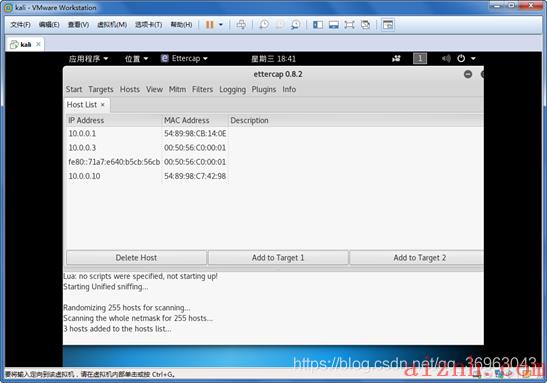Open the 虚拟机(M) menu

[112, 25]
